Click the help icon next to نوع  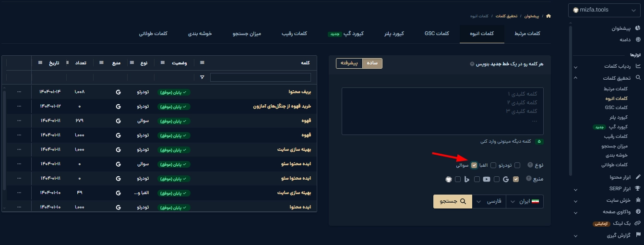tap(530, 165)
